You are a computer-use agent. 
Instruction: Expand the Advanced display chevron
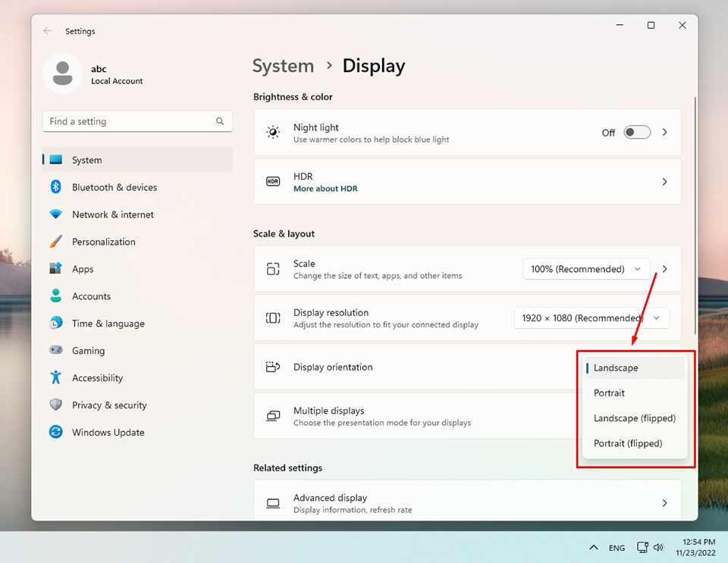[x=664, y=502]
